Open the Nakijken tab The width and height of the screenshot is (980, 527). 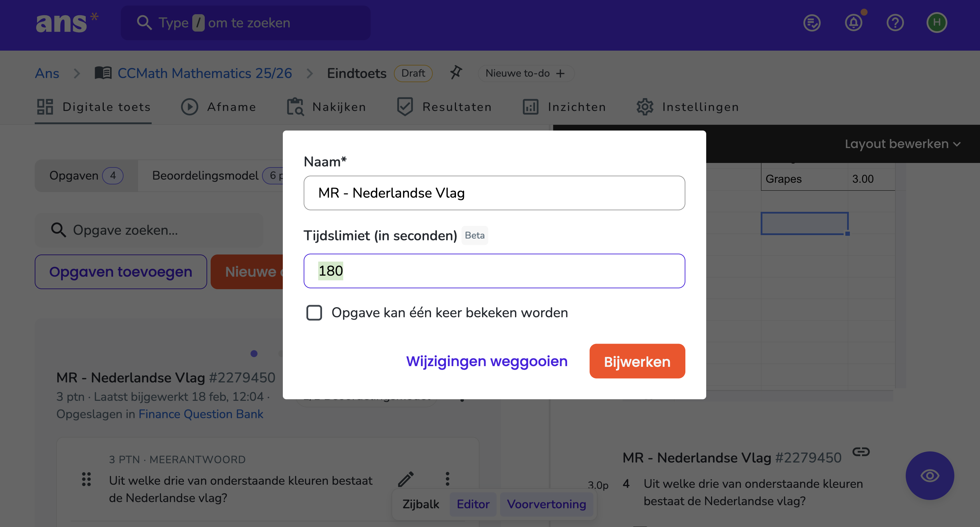327,107
